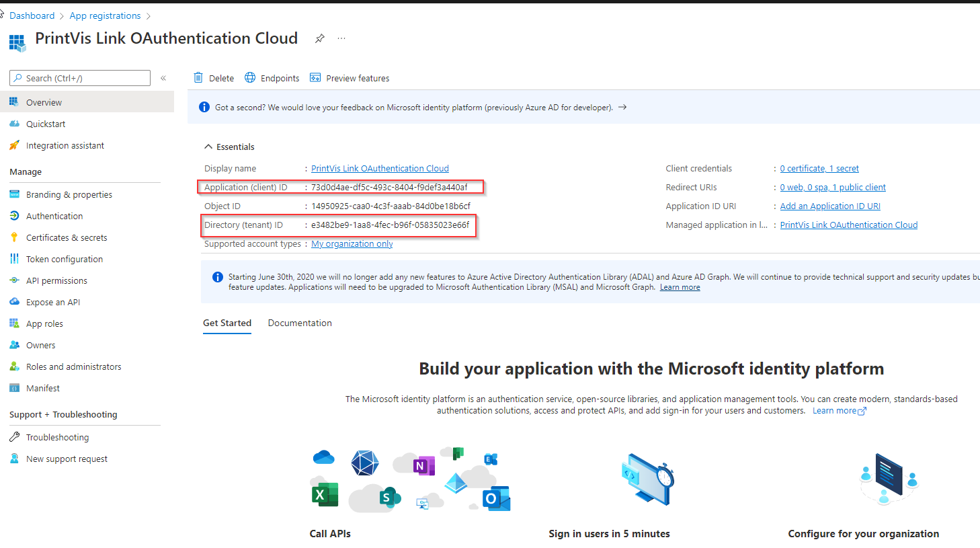Screen dimensions: 980x548
Task: Open the Authentication sidebar item
Action: [x=54, y=216]
